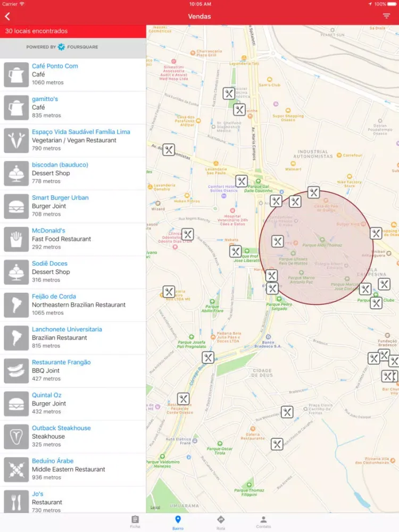Open McDonald's listing
Viewport: 399px width, 532px height.
click(x=73, y=239)
